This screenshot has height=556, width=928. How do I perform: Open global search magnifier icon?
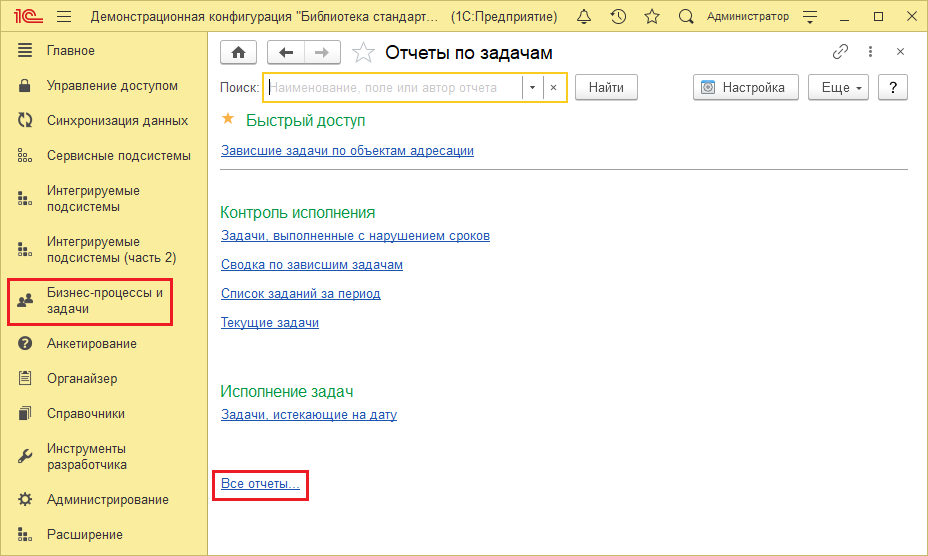(x=685, y=17)
